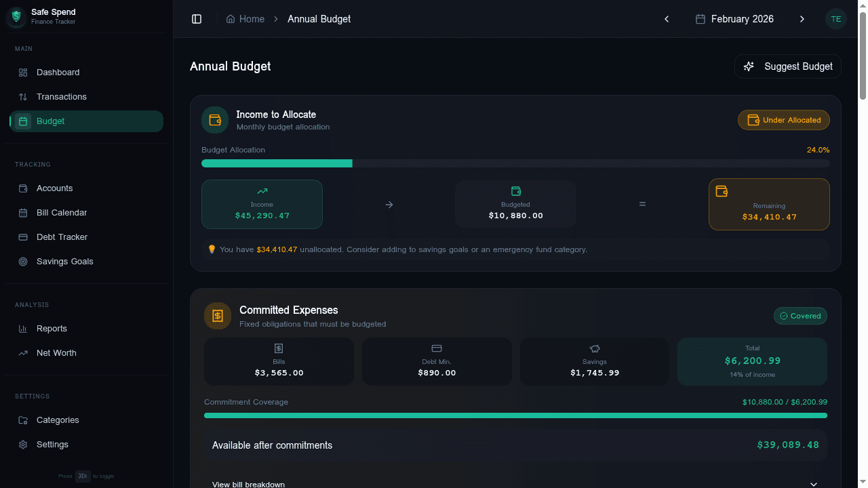Open the Categories settings icon

click(x=22, y=420)
